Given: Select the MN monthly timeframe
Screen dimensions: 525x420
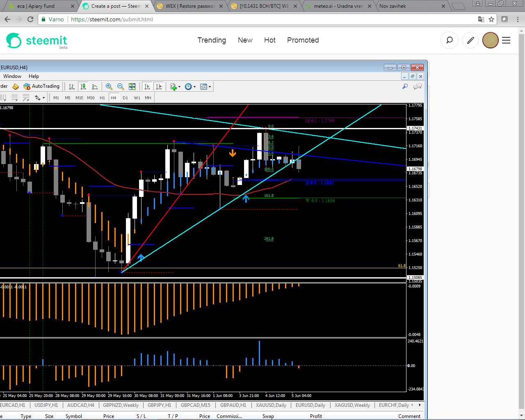Looking at the screenshot, I should [x=148, y=98].
